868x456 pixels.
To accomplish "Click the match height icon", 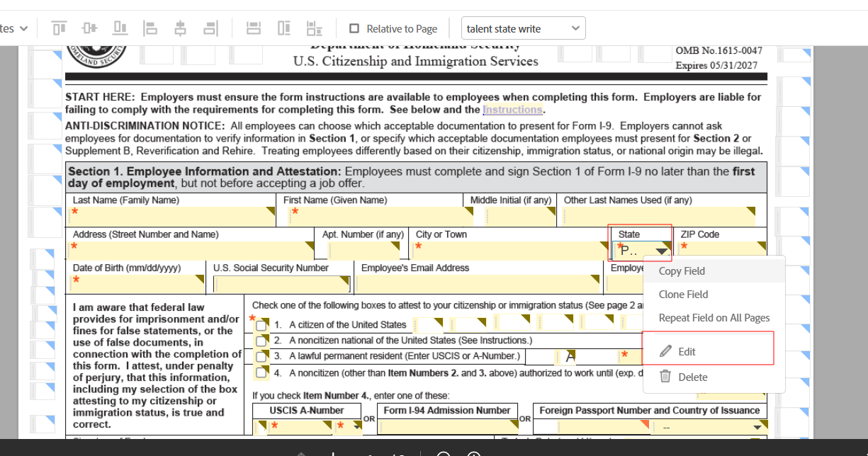I will [284, 28].
